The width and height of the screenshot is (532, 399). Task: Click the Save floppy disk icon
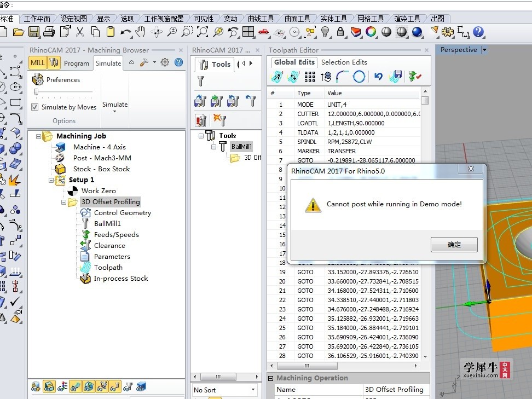click(33, 32)
